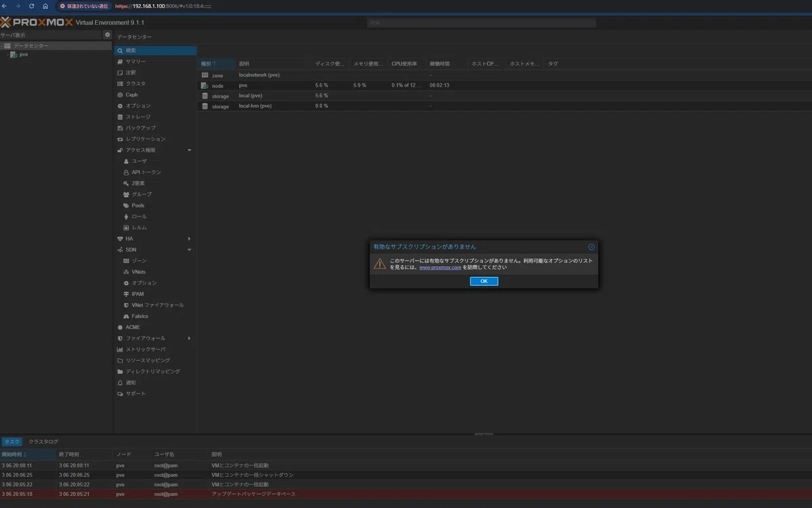Open the Fabrics road icon item
The width and height of the screenshot is (812, 508).
coord(156,316)
